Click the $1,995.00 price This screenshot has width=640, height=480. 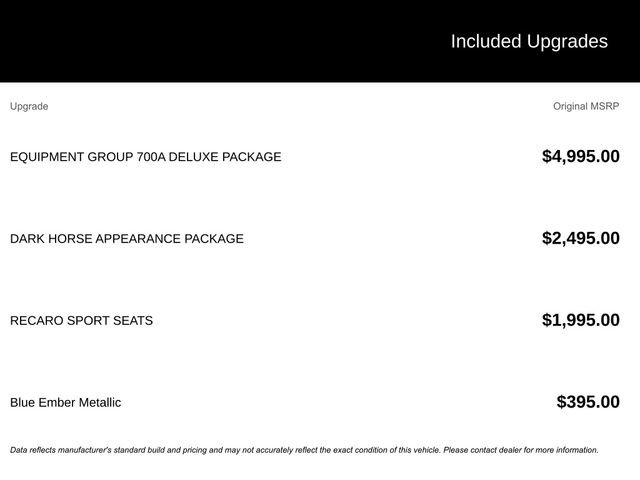click(x=580, y=320)
